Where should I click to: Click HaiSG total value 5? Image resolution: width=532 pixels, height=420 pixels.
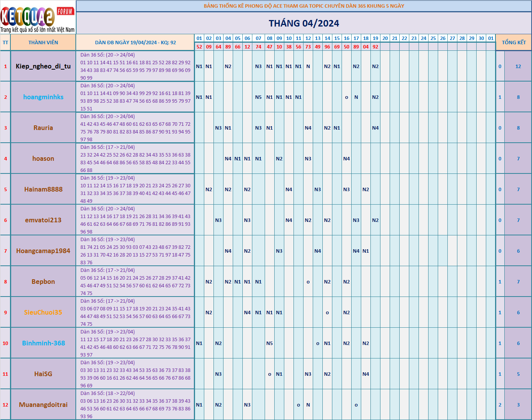(518, 374)
